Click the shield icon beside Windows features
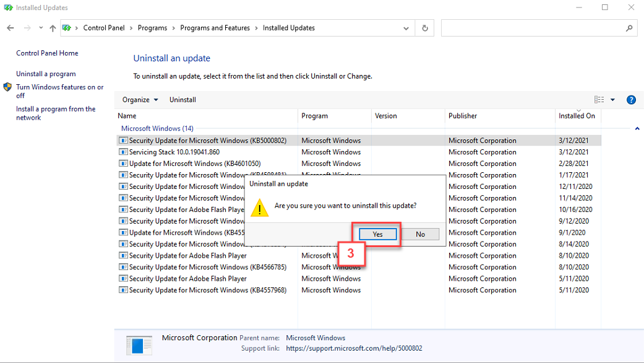The image size is (644, 363). [7, 87]
